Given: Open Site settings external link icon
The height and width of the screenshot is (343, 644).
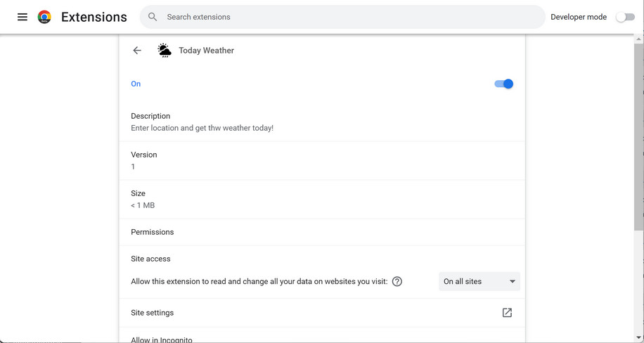Looking at the screenshot, I should tap(507, 313).
